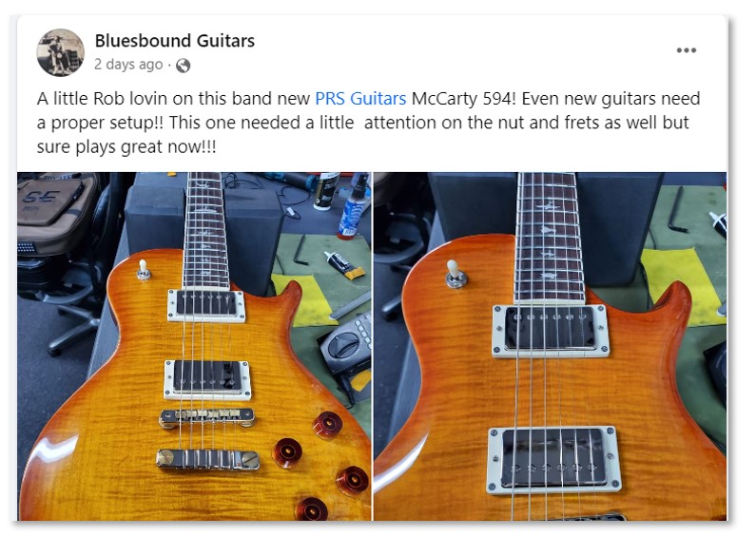
Task: Click the lower pickup in right photo
Action: pos(553,460)
